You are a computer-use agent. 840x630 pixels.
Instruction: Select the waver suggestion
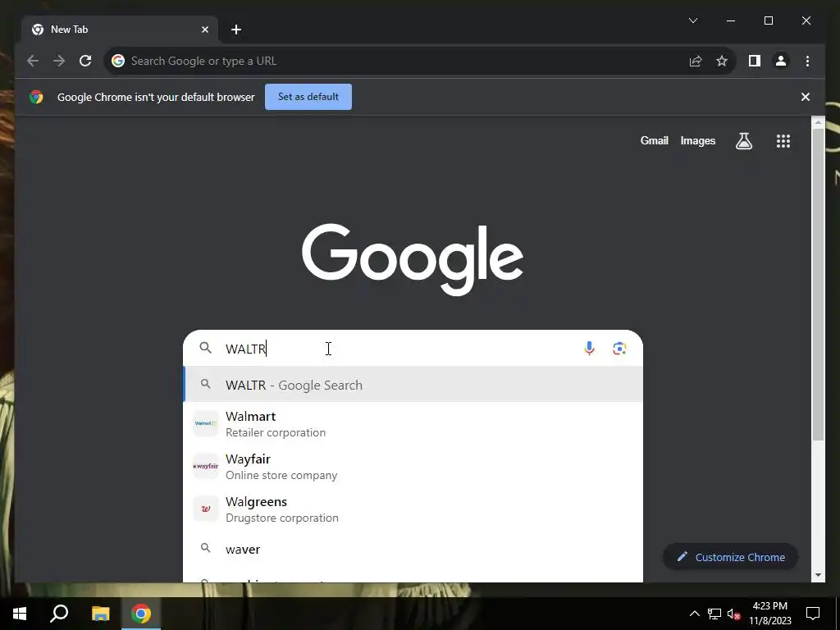(x=413, y=549)
